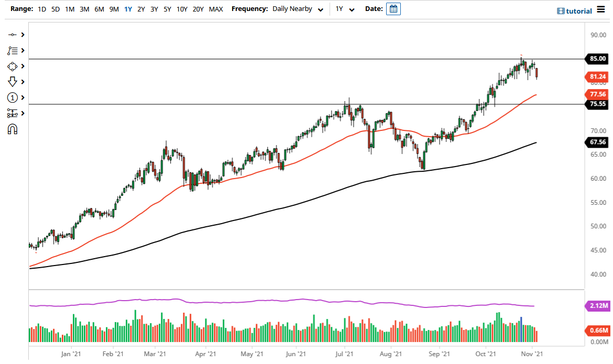Select the circled number one annotation tool
Screen dimensions: 613x364
tap(12, 97)
